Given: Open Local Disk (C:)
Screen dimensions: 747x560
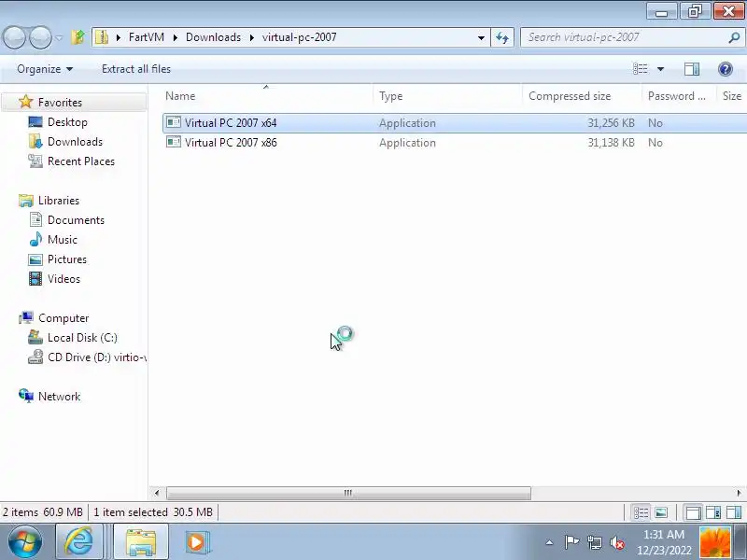Looking at the screenshot, I should tap(82, 338).
